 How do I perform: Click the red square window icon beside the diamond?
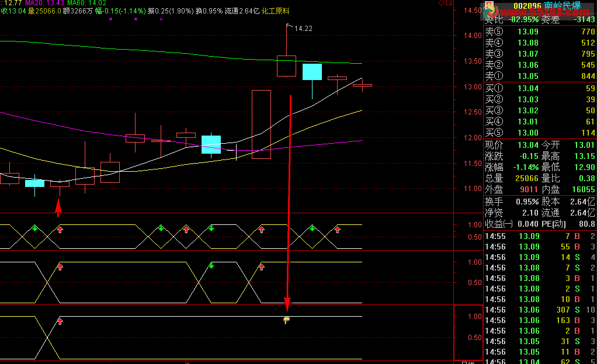coord(449,3)
